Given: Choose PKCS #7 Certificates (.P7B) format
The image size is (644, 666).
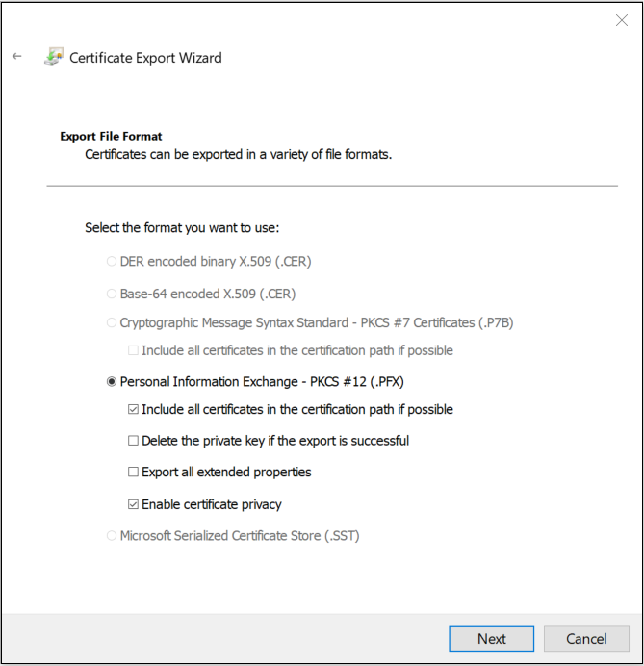Looking at the screenshot, I should (x=113, y=323).
